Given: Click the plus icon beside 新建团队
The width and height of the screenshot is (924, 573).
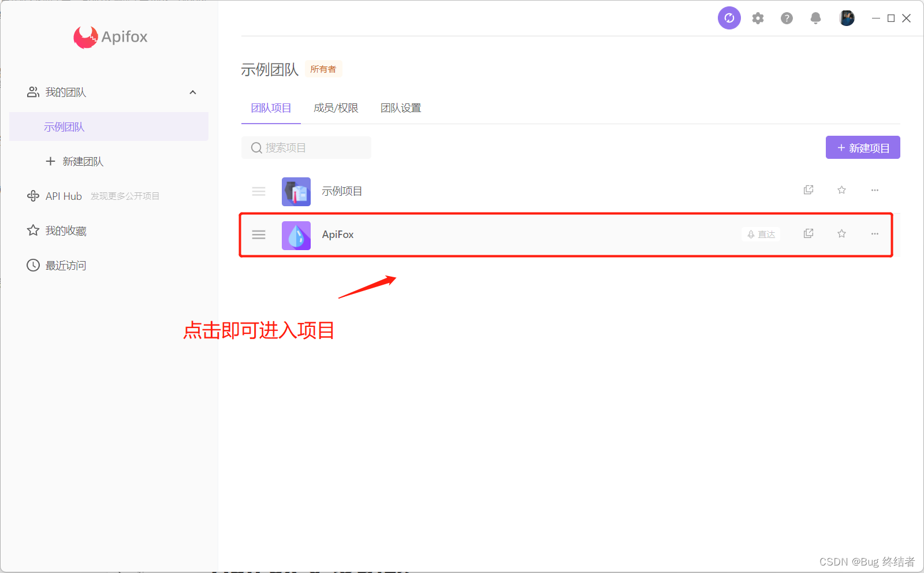Looking at the screenshot, I should [x=50, y=161].
